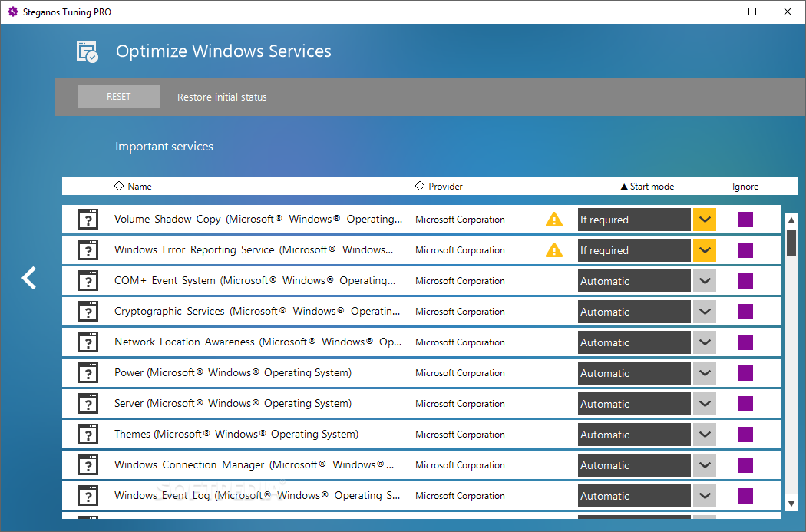Toggle Ignore for COM+ Event System
806x532 pixels.
pyautogui.click(x=745, y=281)
